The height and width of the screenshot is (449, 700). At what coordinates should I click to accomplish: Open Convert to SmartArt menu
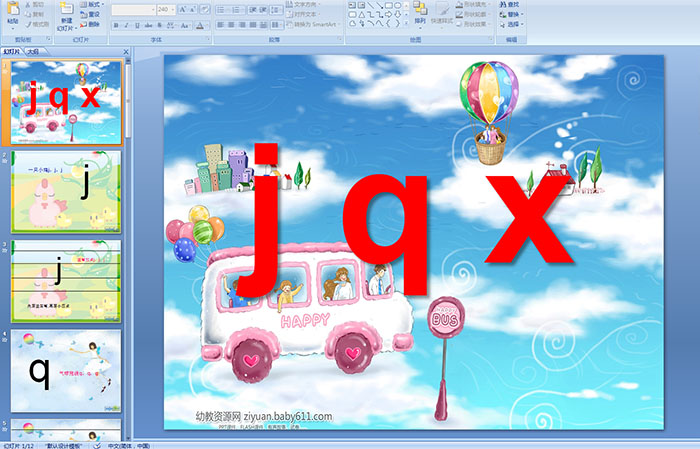313,24
